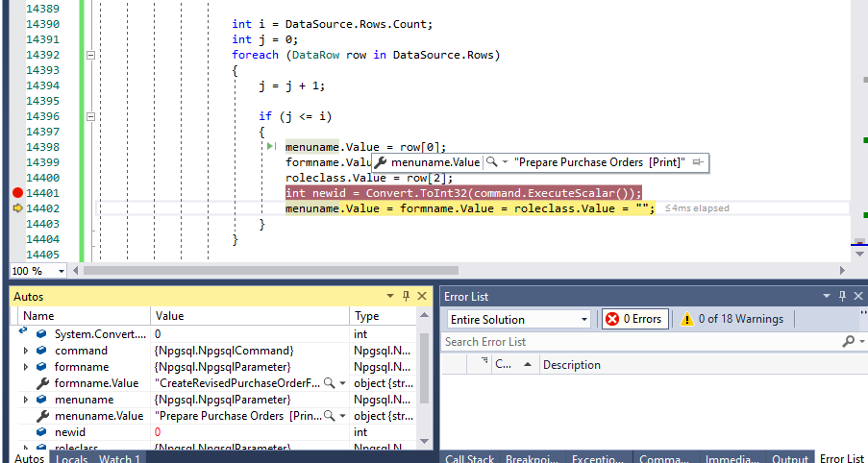Expand the command variable in Autos

pos(25,351)
